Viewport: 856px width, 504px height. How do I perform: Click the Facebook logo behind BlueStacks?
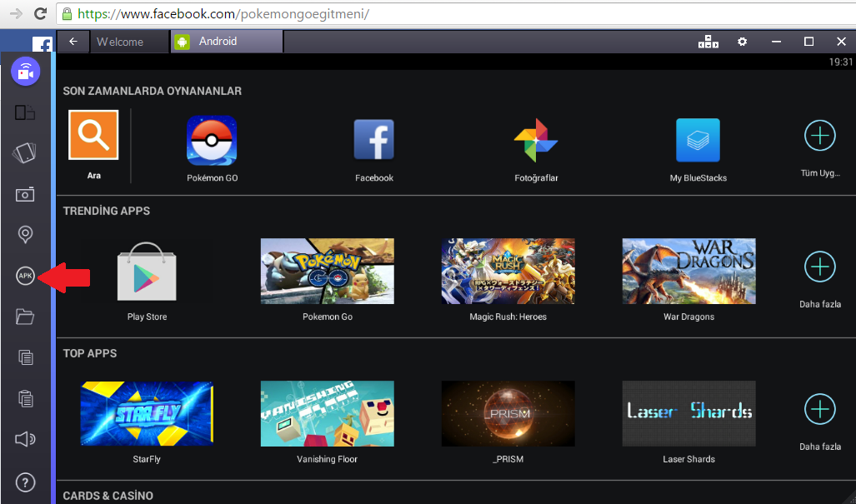(x=43, y=44)
